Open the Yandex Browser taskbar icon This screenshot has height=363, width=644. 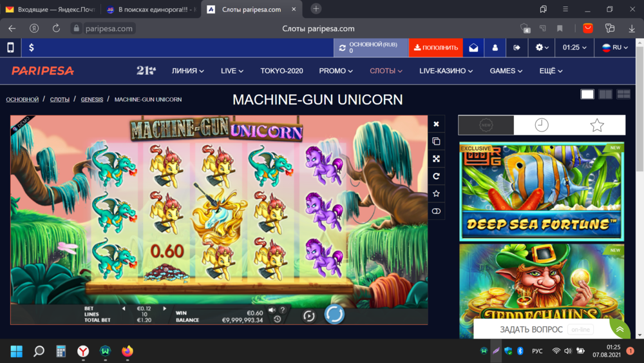click(83, 351)
